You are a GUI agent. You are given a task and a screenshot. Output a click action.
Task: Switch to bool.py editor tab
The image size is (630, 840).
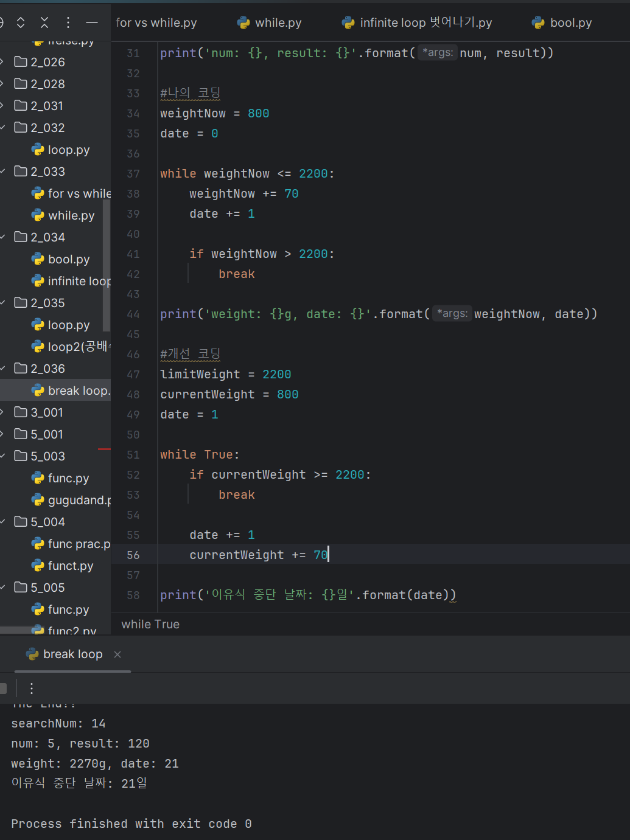tap(562, 23)
